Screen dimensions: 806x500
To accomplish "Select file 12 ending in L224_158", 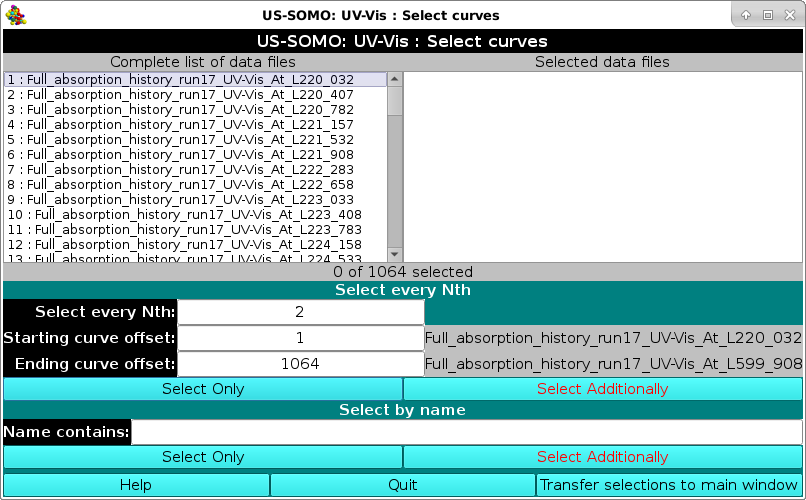I will click(x=195, y=244).
